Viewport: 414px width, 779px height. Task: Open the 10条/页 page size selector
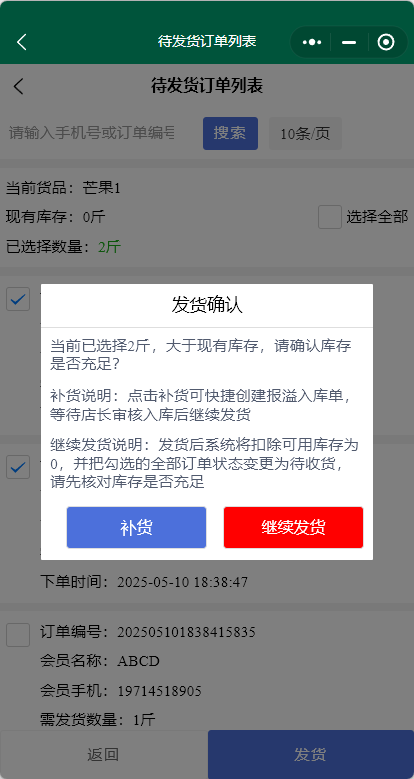(x=305, y=134)
